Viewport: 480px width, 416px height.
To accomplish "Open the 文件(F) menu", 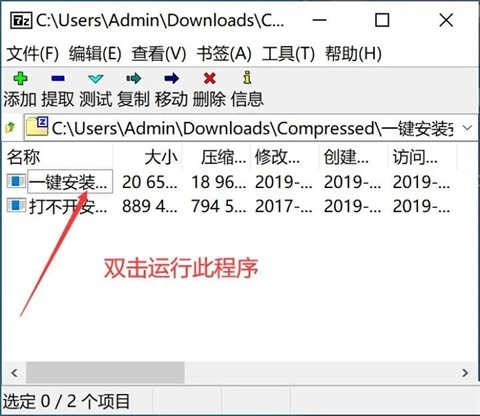I will [32, 54].
